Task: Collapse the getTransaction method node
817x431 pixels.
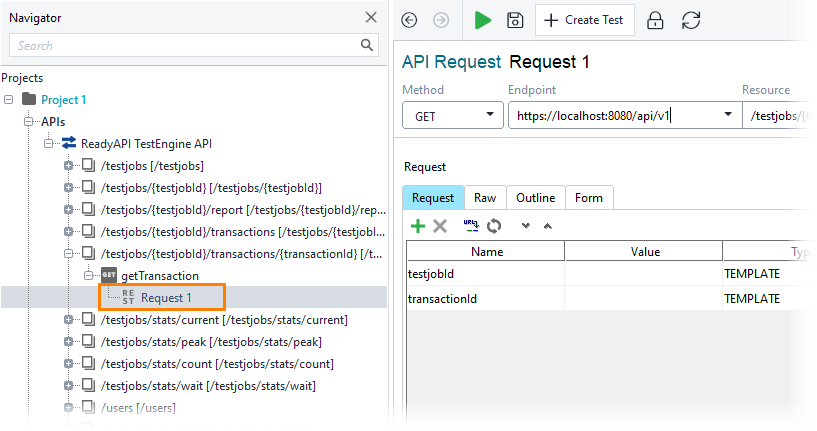Action: click(x=89, y=275)
